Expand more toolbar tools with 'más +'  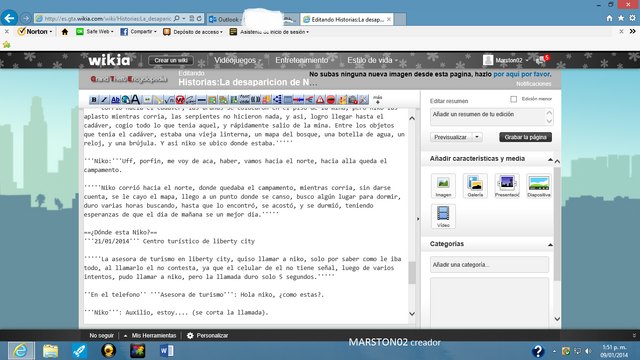378,99
